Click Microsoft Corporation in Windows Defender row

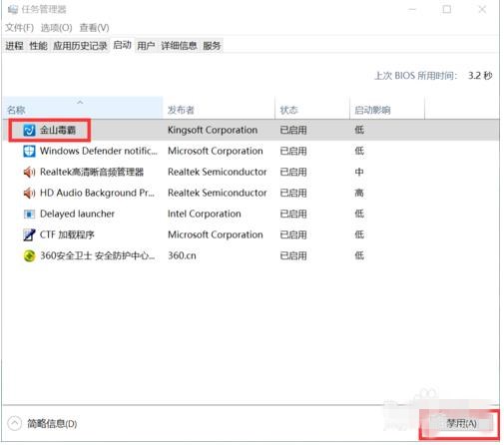pyautogui.click(x=216, y=151)
